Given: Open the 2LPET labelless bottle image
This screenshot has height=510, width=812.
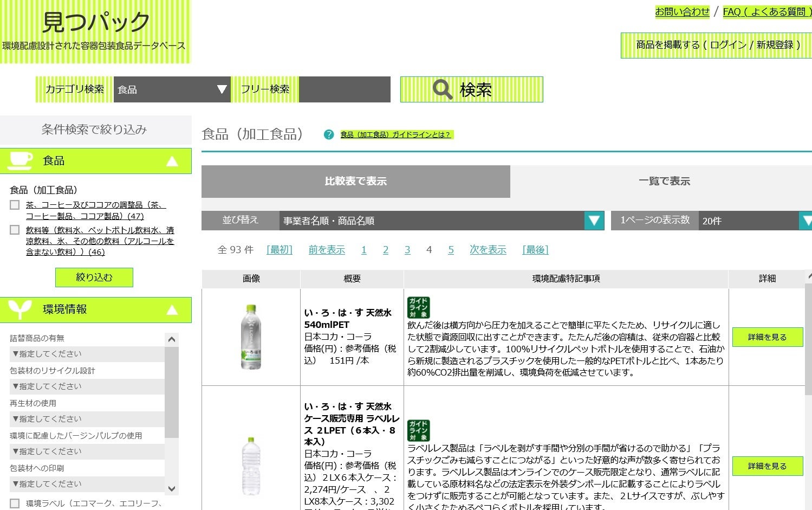Looking at the screenshot, I should tap(251, 466).
